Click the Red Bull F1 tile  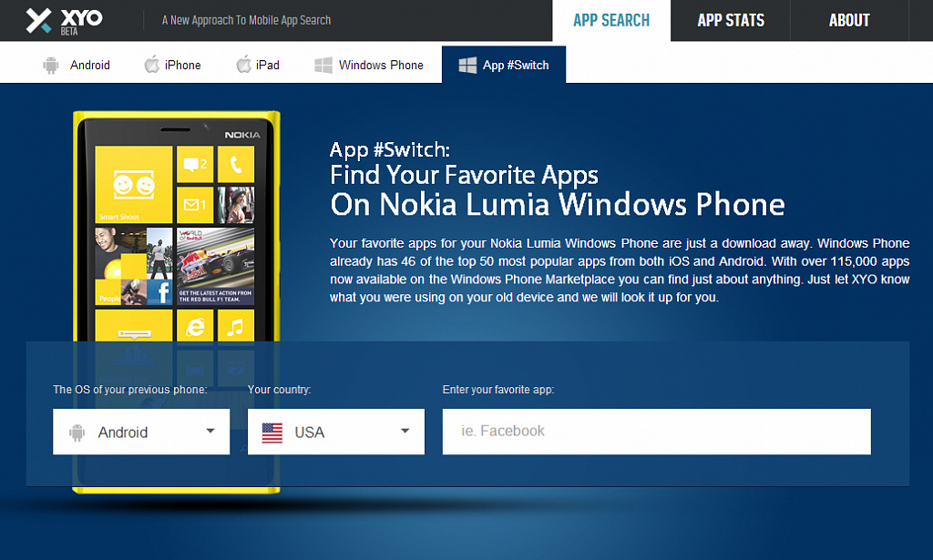coord(215,266)
